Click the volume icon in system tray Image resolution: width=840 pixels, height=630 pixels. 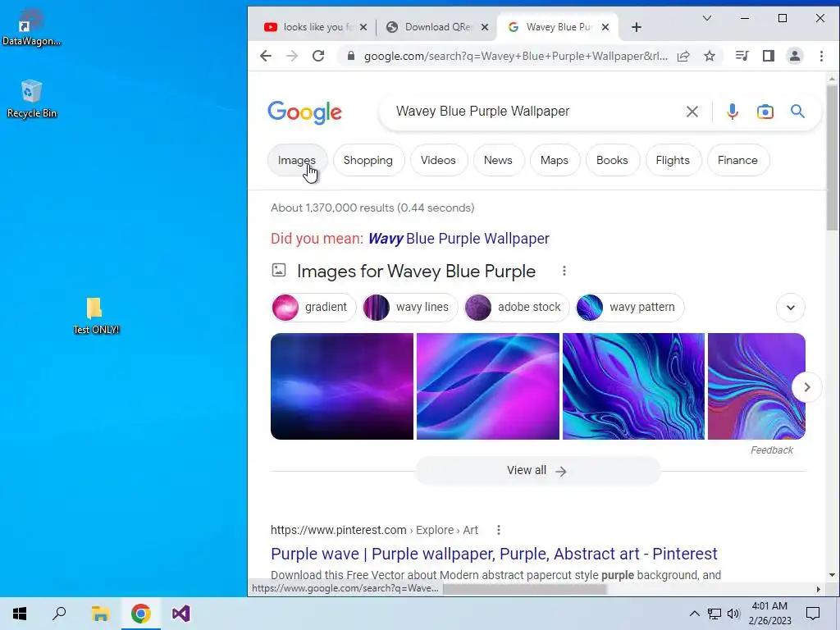[733, 614]
